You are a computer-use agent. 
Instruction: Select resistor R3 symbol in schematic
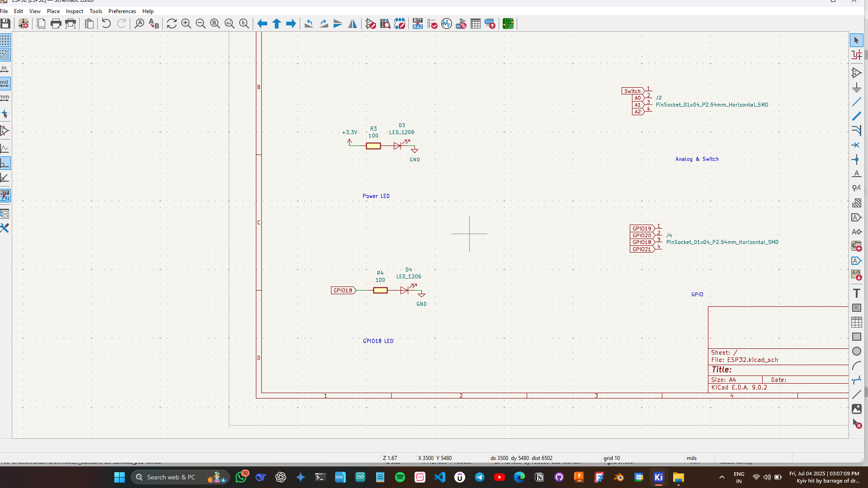tap(373, 146)
